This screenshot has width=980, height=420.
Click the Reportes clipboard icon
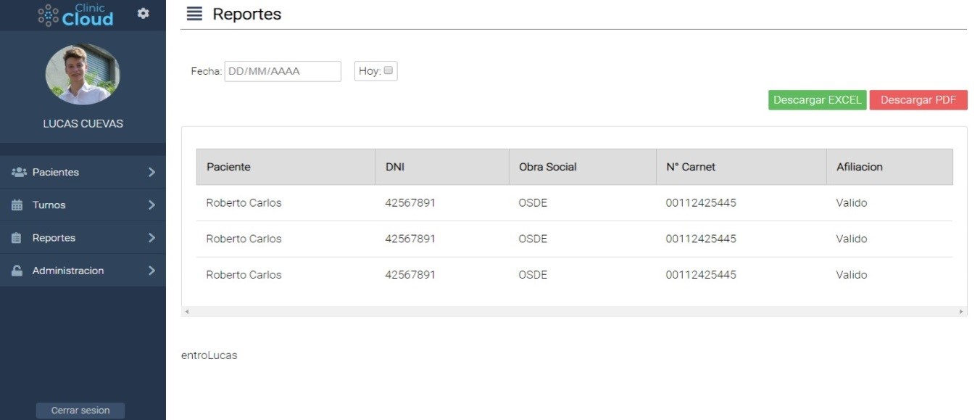[17, 238]
